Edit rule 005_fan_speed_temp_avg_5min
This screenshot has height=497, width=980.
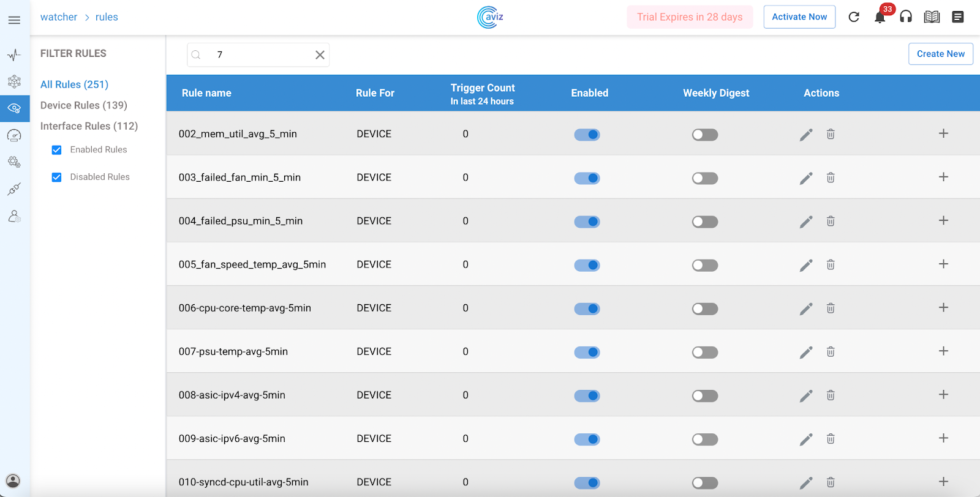[806, 265]
